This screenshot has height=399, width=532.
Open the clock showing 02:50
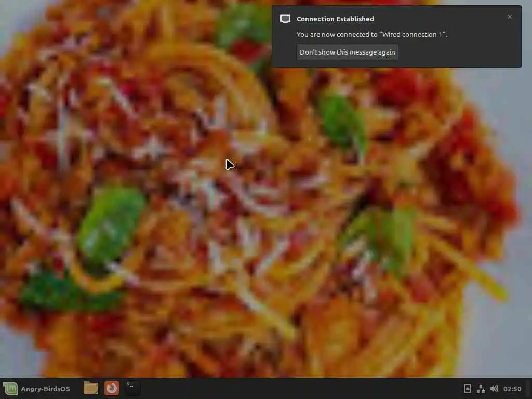[512, 389]
